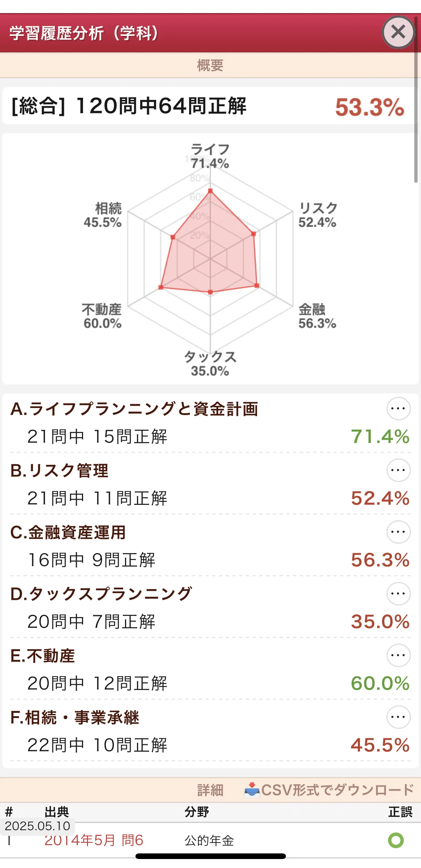Click the 出典 column header
This screenshot has width=421, height=868.
(x=57, y=812)
